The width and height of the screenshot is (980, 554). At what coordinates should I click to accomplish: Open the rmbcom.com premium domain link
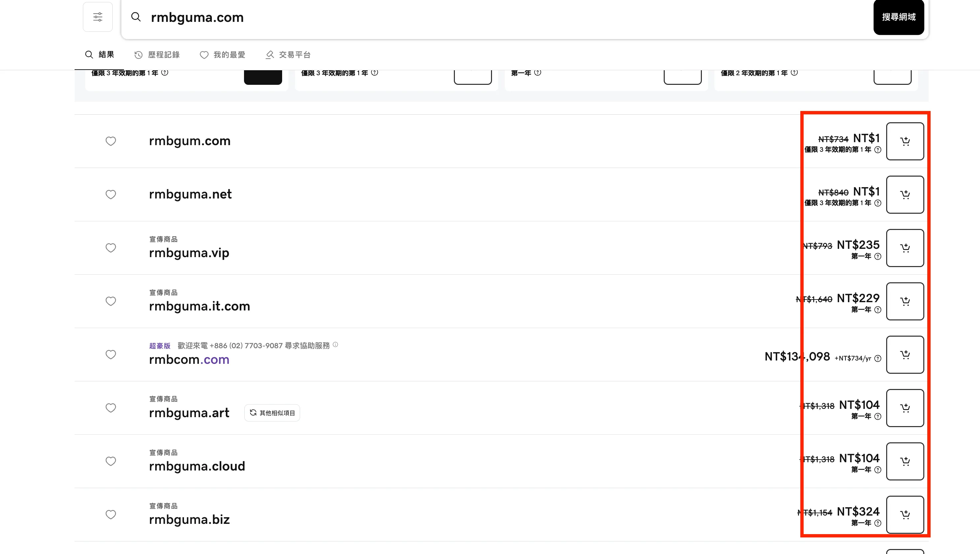[189, 360]
